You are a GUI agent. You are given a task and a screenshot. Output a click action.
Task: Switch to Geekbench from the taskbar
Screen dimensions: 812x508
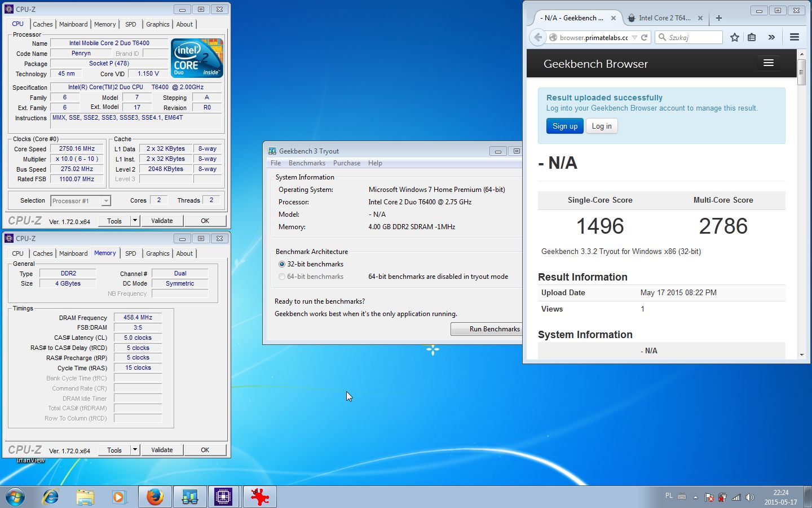click(x=189, y=497)
